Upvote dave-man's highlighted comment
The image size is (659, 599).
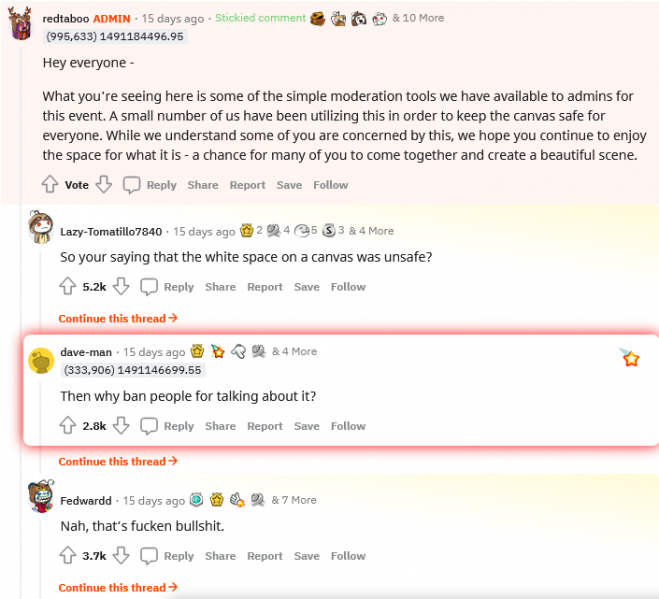[x=68, y=425]
